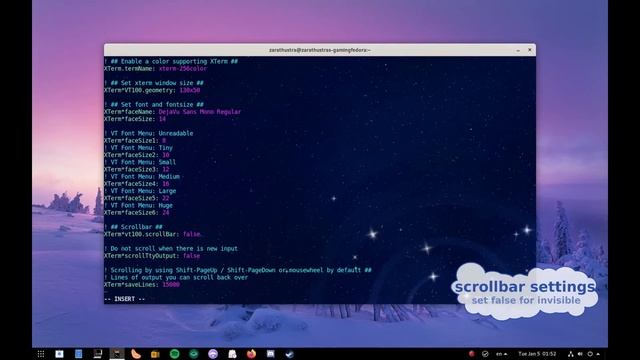Open the power tray icon

[590, 354]
